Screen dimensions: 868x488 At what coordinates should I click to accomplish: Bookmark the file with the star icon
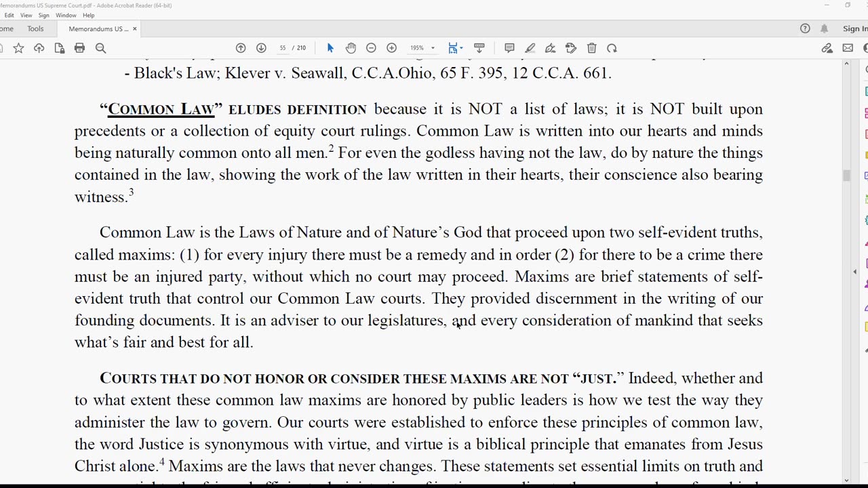(x=18, y=48)
